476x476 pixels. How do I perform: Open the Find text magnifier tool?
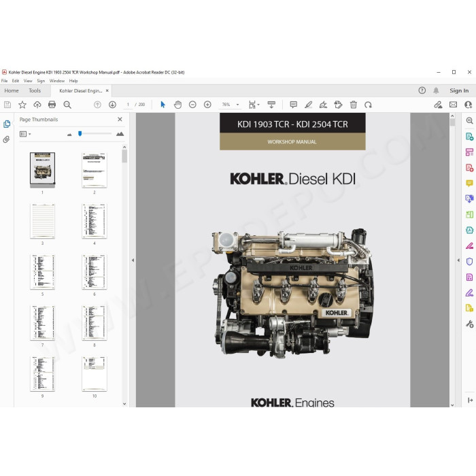(x=67, y=105)
